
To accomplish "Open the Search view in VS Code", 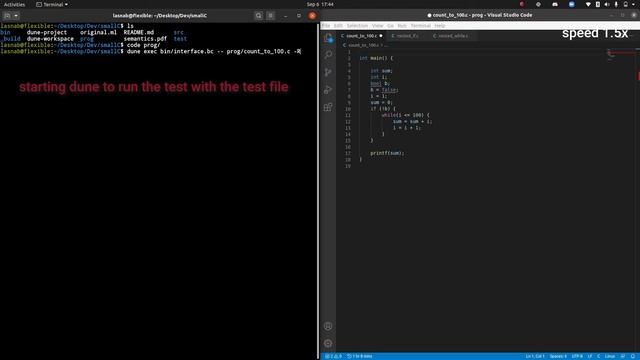I will point(328,55).
